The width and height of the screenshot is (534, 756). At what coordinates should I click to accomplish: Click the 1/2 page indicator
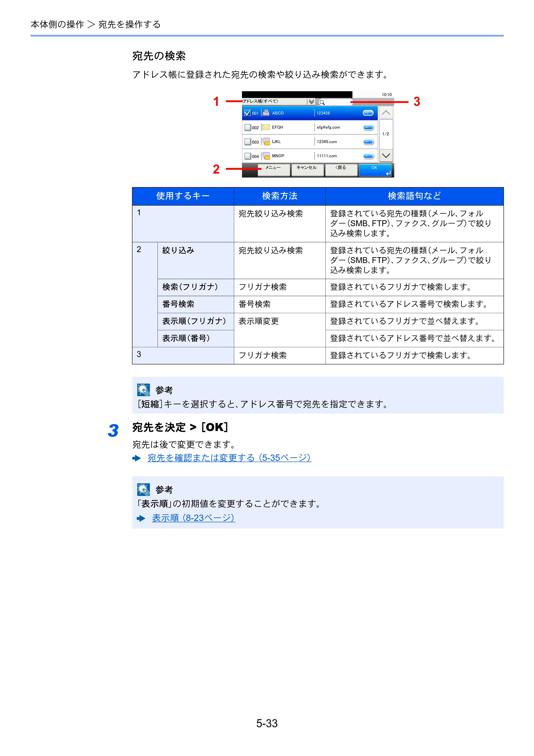pyautogui.click(x=386, y=134)
